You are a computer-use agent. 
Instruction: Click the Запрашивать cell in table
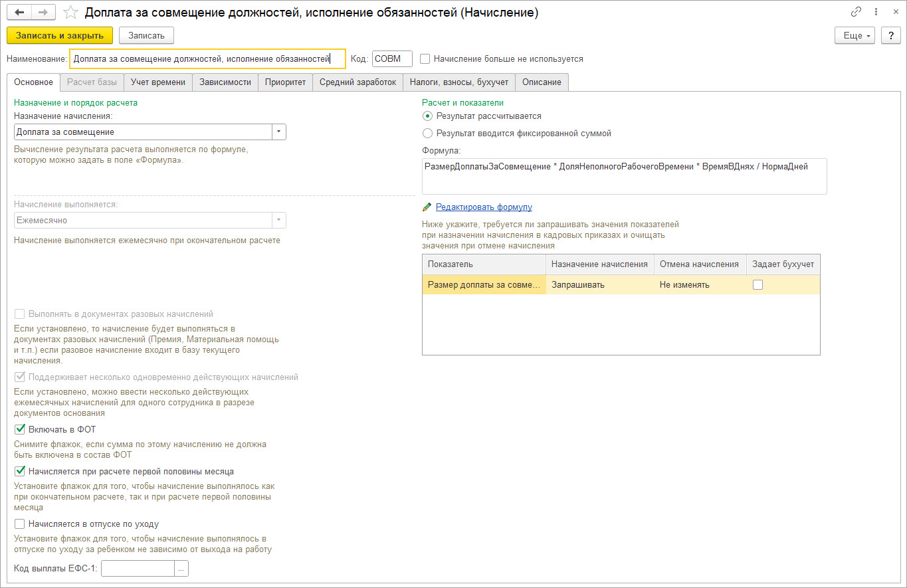(x=600, y=284)
